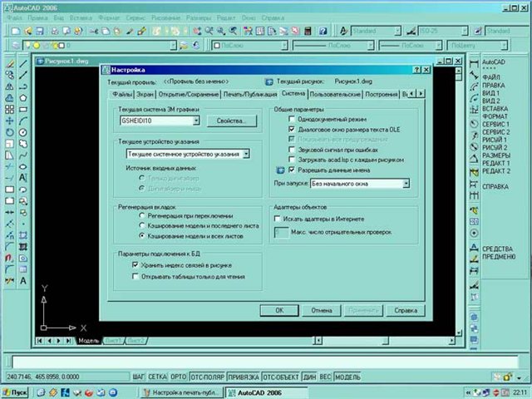The height and width of the screenshot is (399, 532).
Task: Expand the layer list dropdown in the toolbar
Action: click(173, 45)
